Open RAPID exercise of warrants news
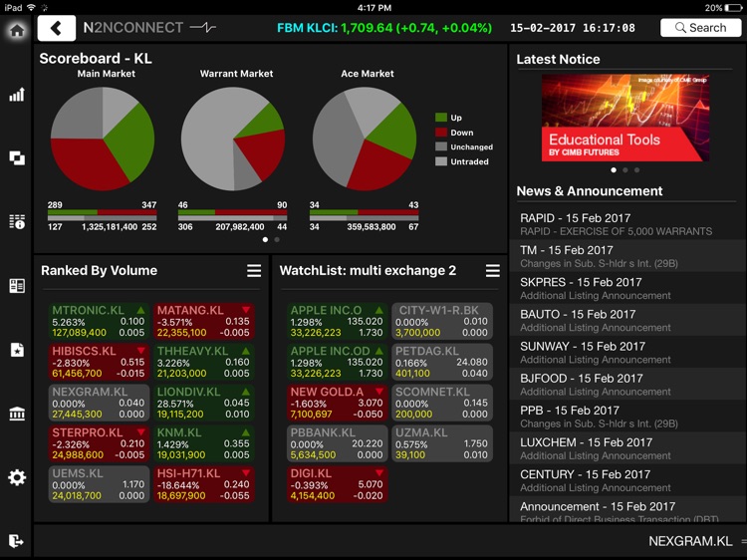 627,224
